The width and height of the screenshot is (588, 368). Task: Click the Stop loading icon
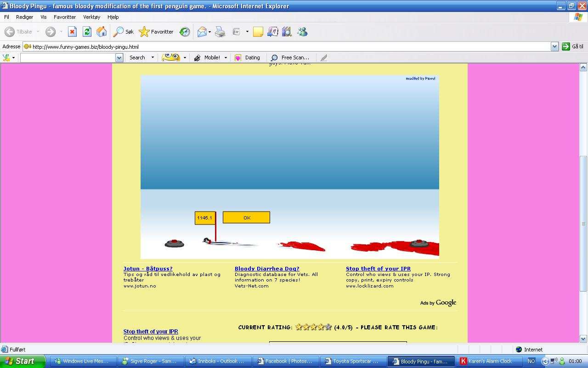[x=72, y=32]
